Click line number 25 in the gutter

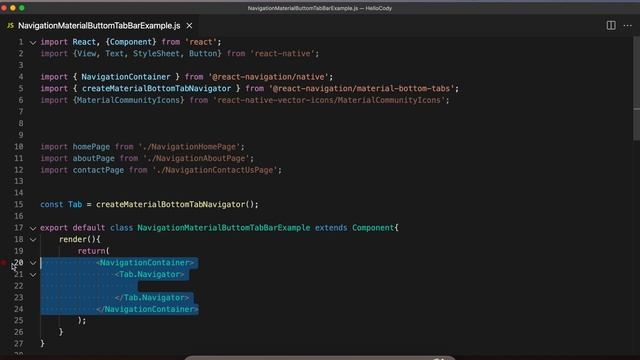18,321
